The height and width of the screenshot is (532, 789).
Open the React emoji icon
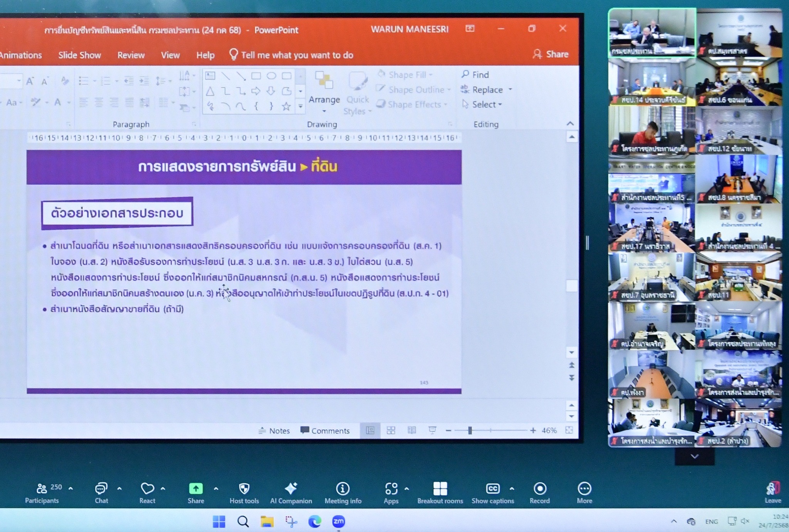147,489
